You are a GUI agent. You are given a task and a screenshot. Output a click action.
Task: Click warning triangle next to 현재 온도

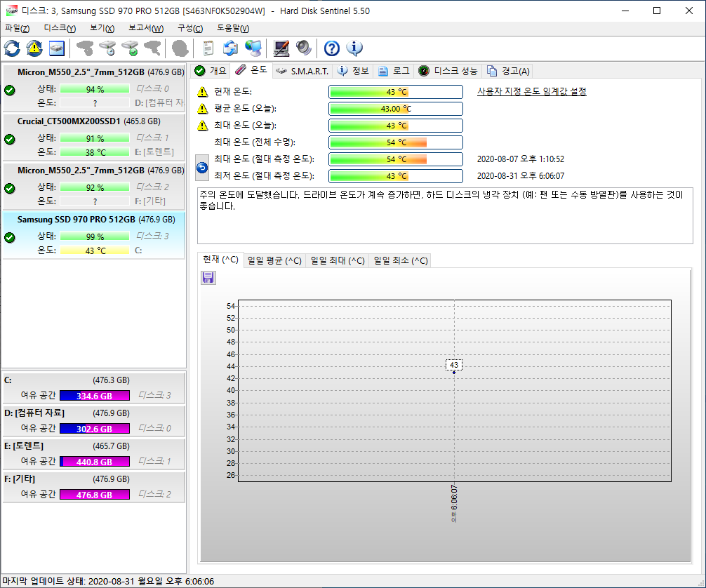point(203,92)
